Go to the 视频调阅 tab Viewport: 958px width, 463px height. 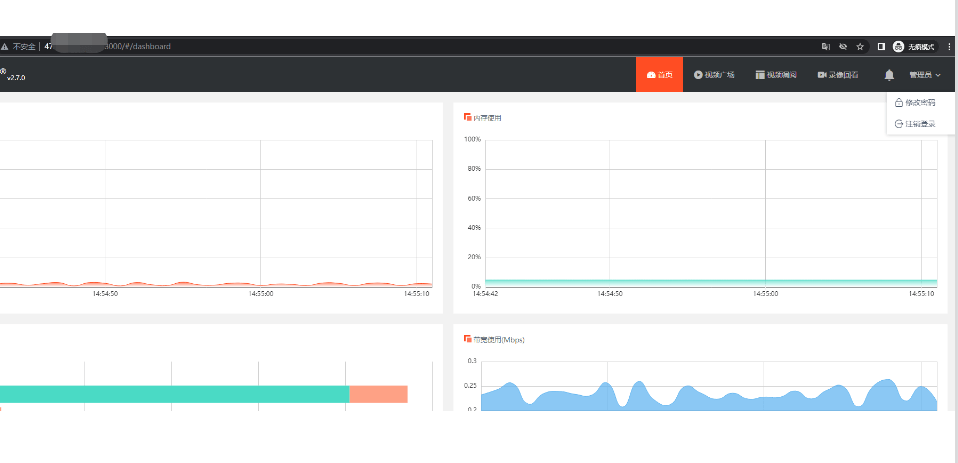click(x=776, y=75)
